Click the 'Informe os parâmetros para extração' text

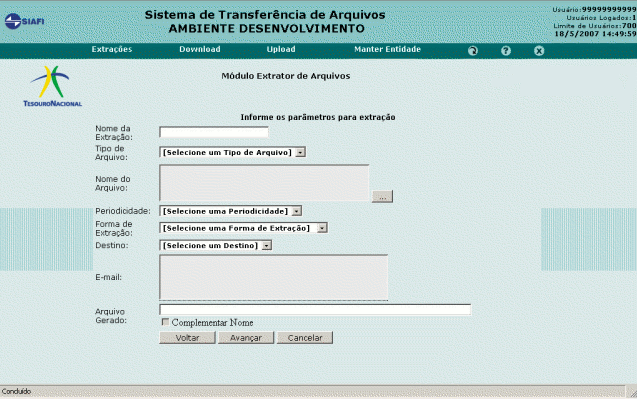coord(318,117)
